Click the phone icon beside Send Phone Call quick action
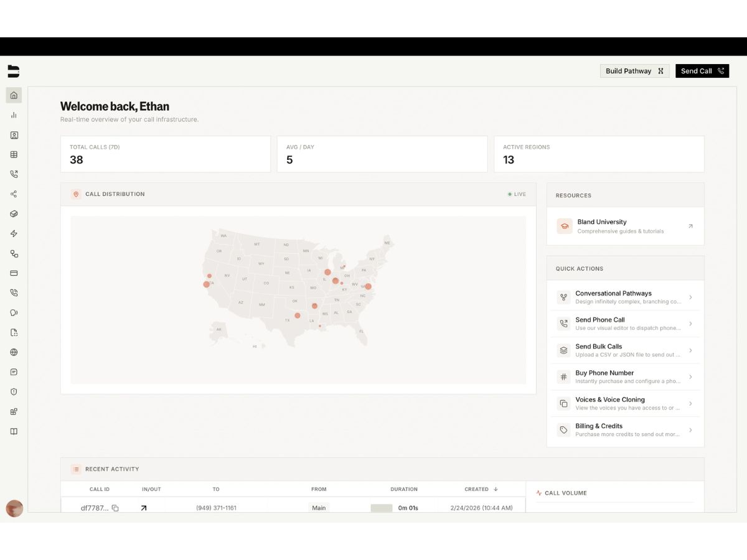The height and width of the screenshot is (560, 747). click(563, 324)
